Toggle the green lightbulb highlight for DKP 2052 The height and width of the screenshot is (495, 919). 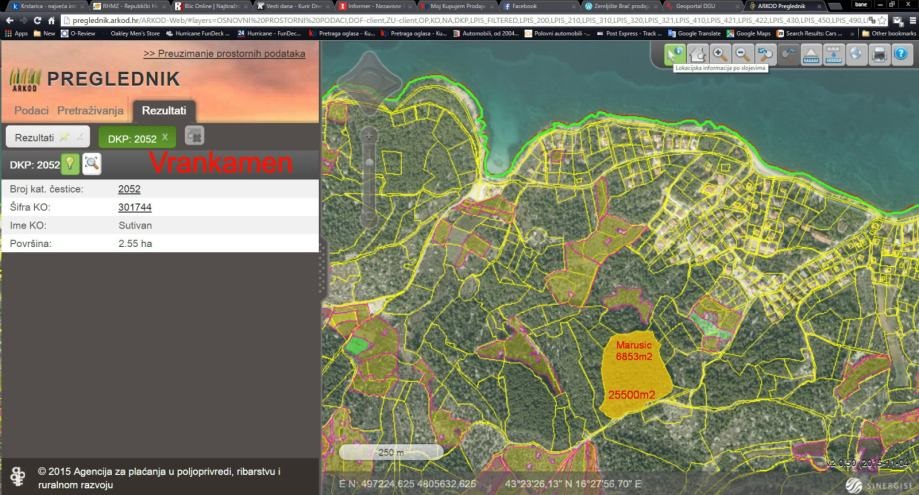70,164
